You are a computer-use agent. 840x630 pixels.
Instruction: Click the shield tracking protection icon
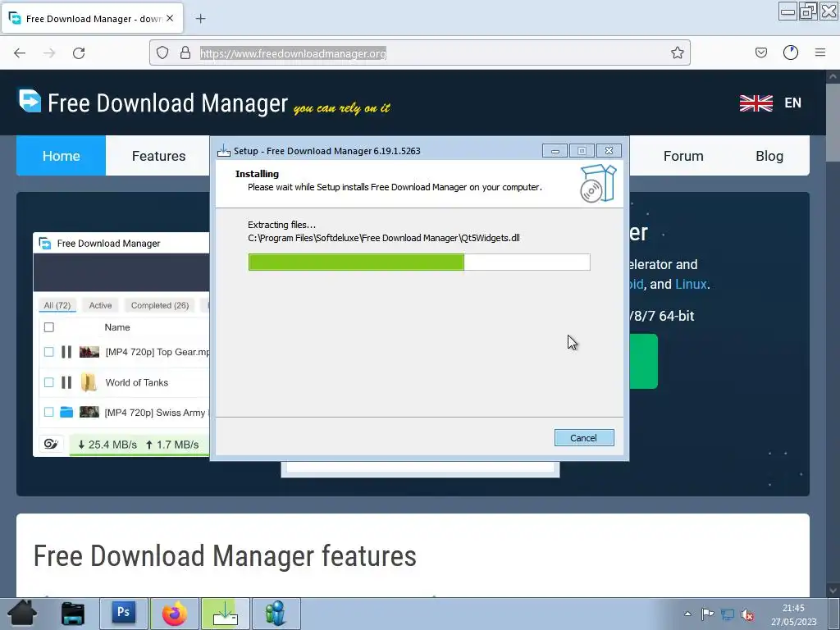point(162,52)
